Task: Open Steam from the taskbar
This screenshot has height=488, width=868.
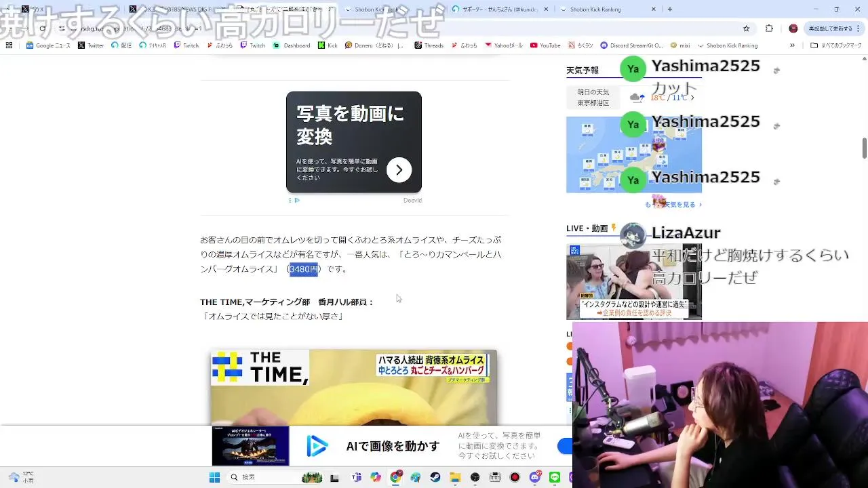Action: (435, 477)
